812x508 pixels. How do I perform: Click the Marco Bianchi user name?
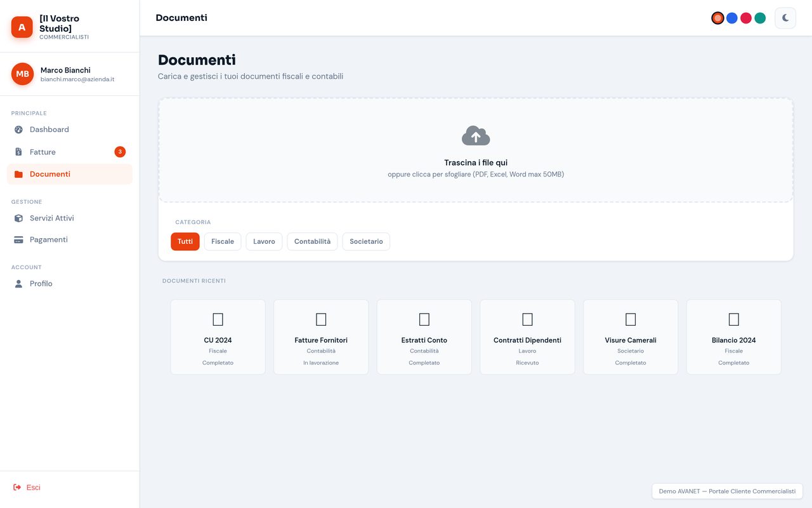pos(65,70)
